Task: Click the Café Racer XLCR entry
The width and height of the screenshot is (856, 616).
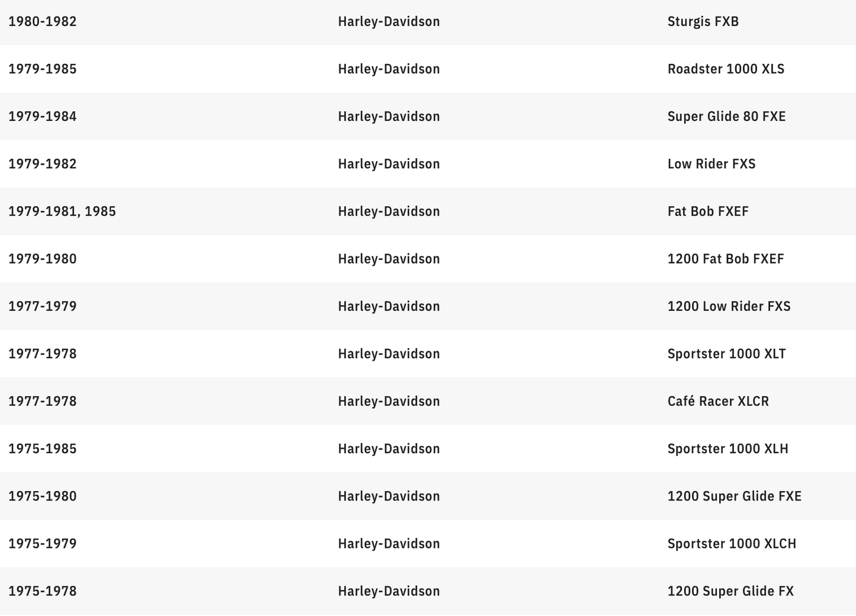Action: [x=718, y=401]
